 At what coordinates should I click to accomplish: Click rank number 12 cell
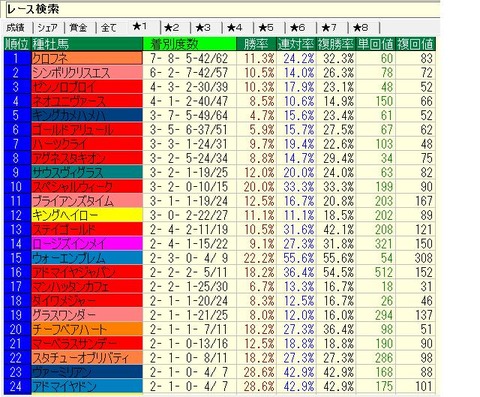tap(18, 215)
